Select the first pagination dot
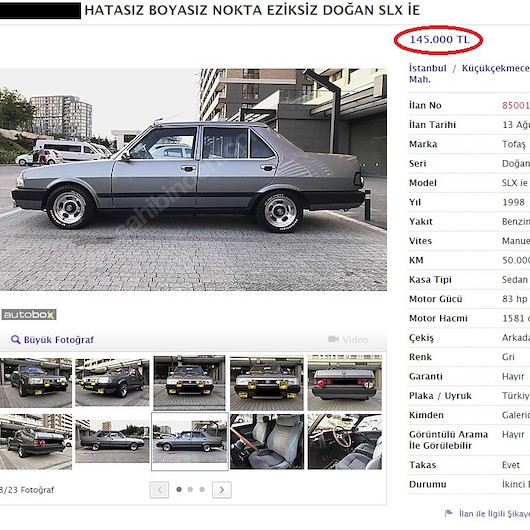This screenshot has width=530, height=530. tap(179, 489)
